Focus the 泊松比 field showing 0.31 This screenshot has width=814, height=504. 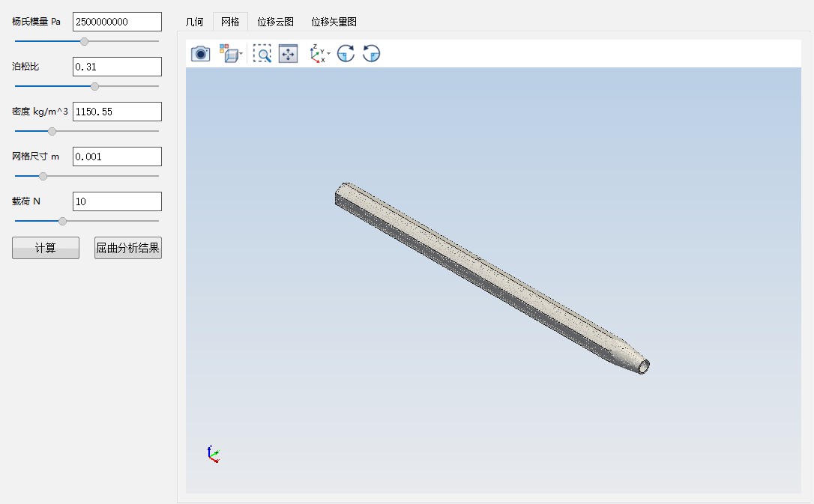(118, 67)
